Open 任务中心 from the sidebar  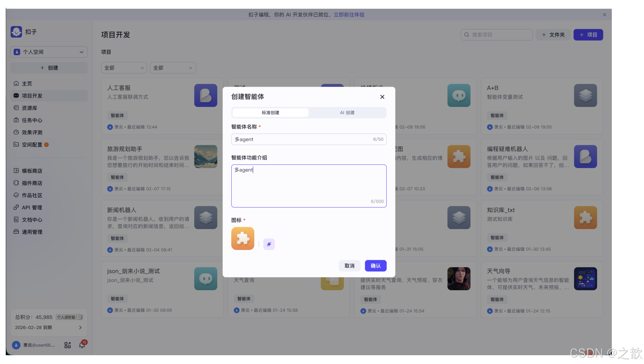pos(17,120)
